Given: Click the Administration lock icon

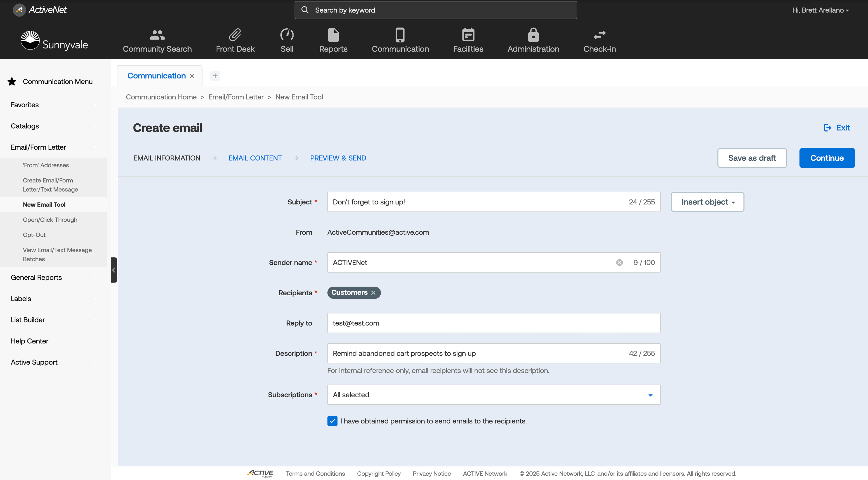Looking at the screenshot, I should tap(533, 35).
